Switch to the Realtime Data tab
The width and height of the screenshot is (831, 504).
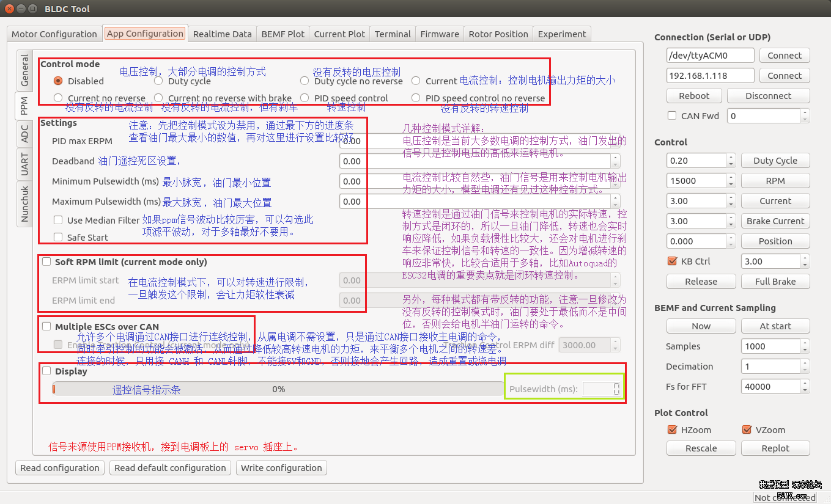[222, 34]
